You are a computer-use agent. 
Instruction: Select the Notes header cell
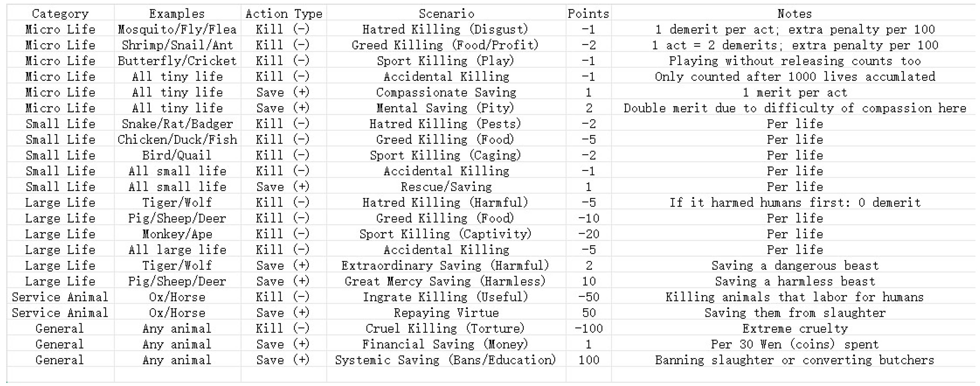794,14
